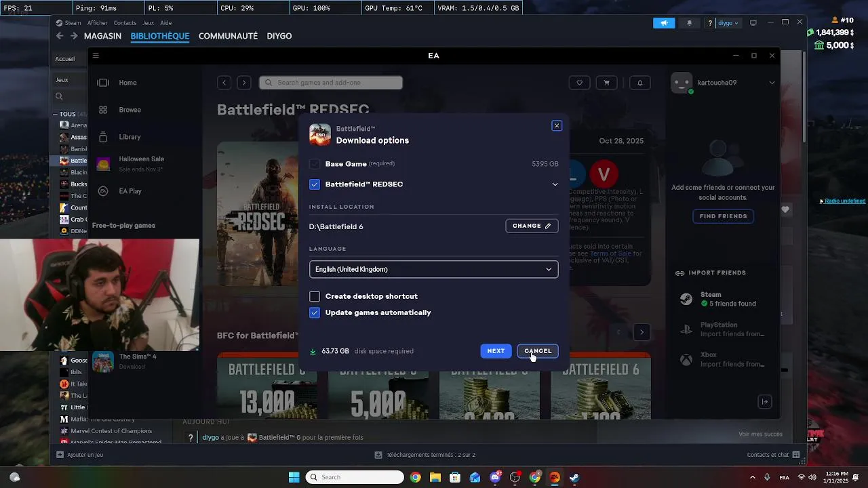Open the EA wishlist heart icon
Viewport: 868px width, 488px height.
(579, 83)
